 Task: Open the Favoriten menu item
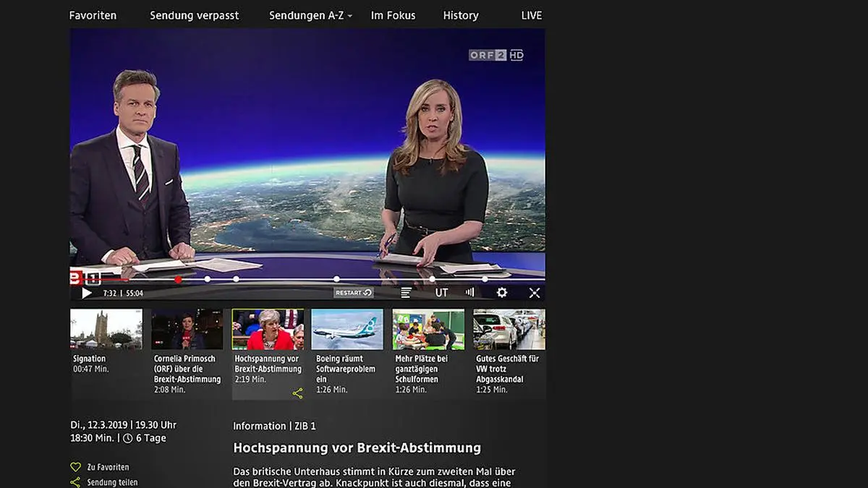93,15
